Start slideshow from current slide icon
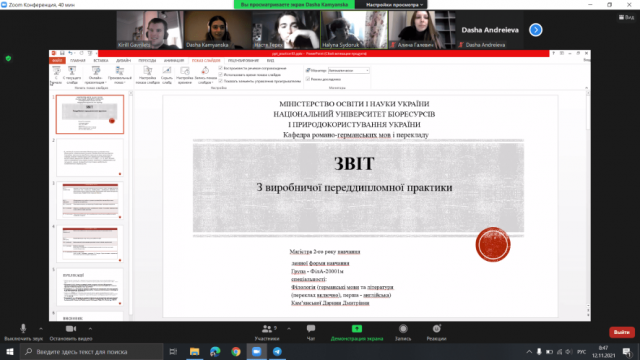The height and width of the screenshot is (360, 640). 72,75
